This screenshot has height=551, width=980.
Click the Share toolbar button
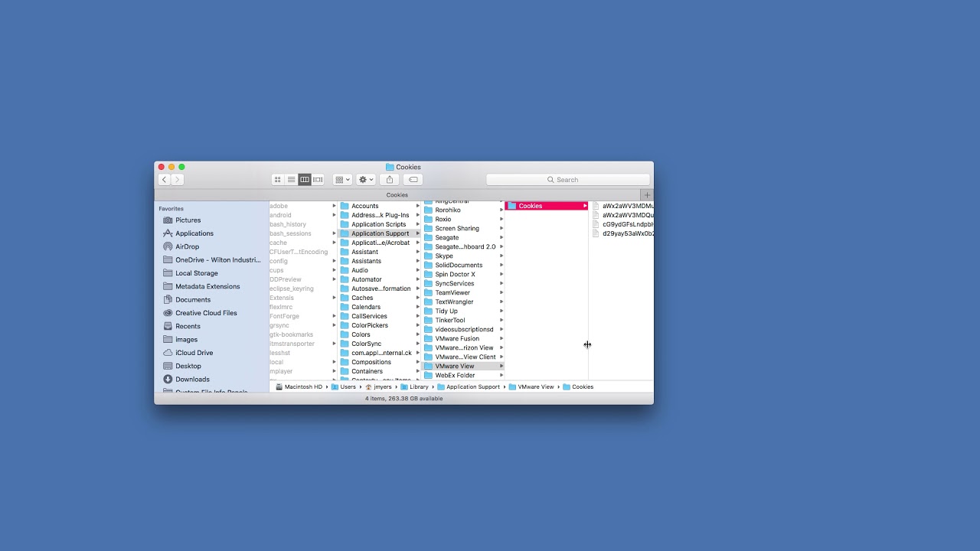[x=390, y=179]
